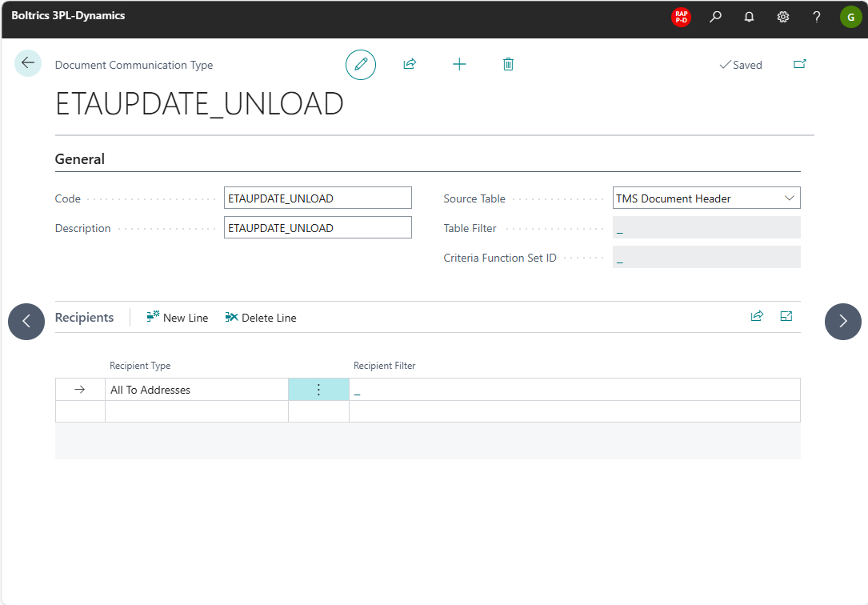The width and height of the screenshot is (868, 605).
Task: Open the settings gear icon
Action: click(783, 16)
